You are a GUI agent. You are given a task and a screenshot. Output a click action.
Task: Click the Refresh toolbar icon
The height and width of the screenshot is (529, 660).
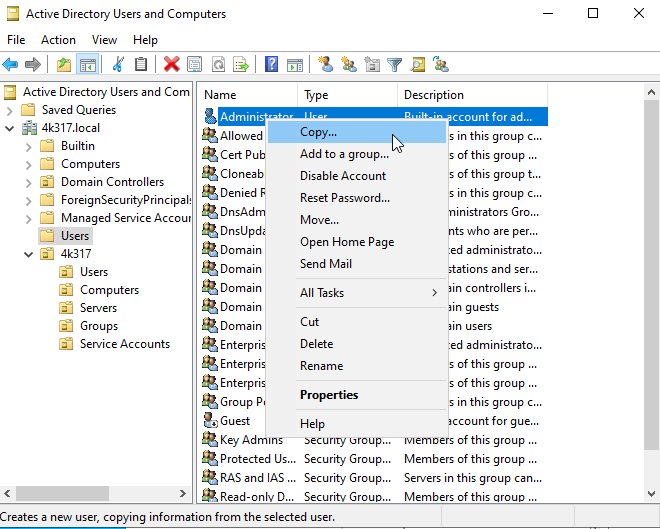point(217,64)
